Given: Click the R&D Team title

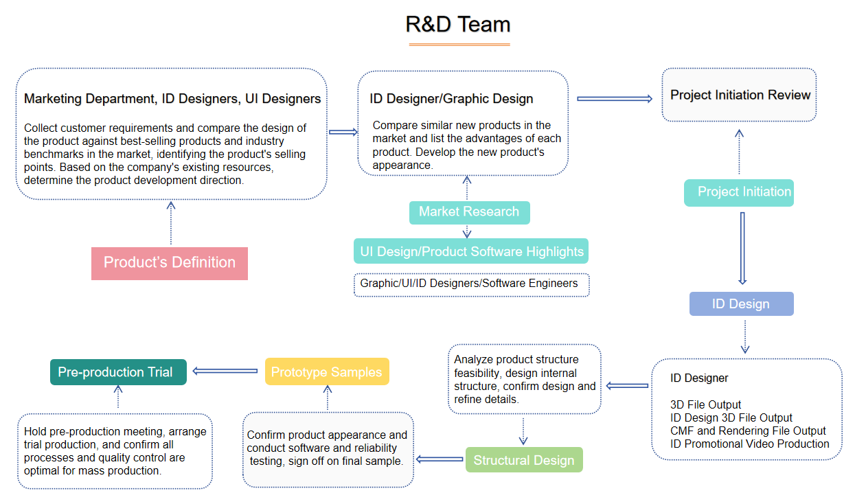Looking at the screenshot, I should [x=458, y=25].
